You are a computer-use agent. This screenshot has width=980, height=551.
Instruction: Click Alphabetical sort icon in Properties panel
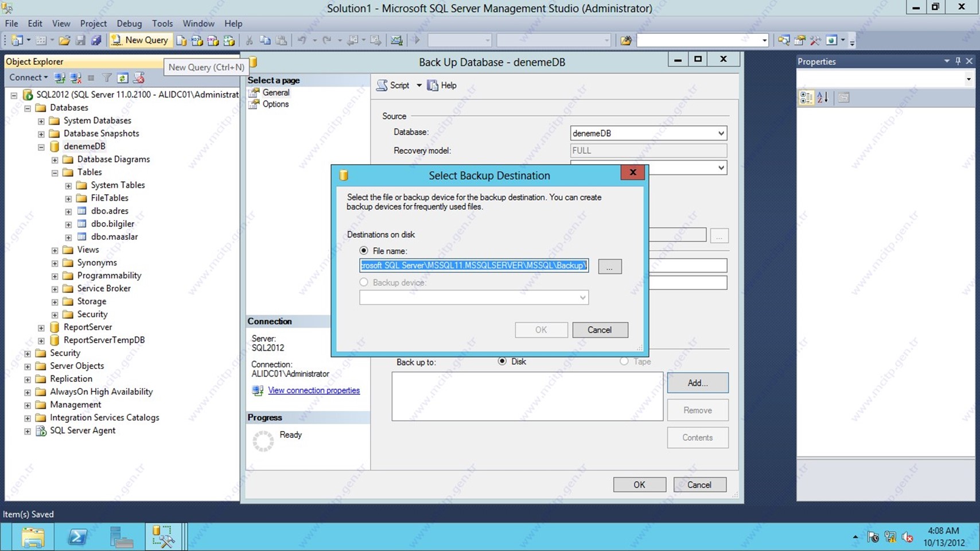tap(823, 98)
